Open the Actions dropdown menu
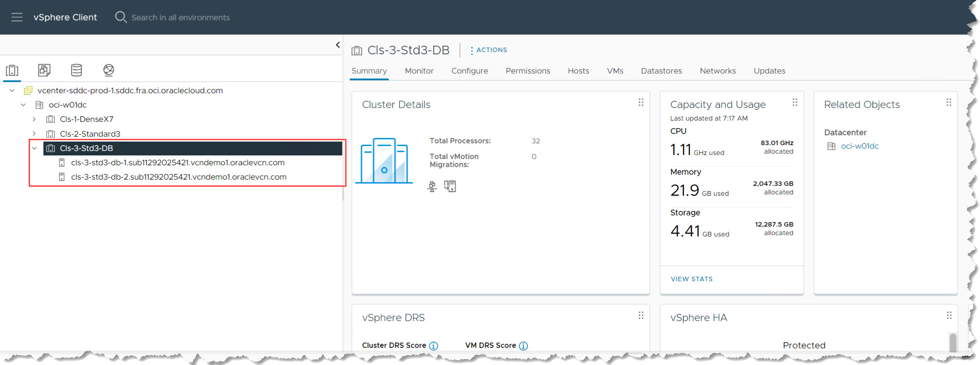The height and width of the screenshot is (365, 980). (488, 50)
